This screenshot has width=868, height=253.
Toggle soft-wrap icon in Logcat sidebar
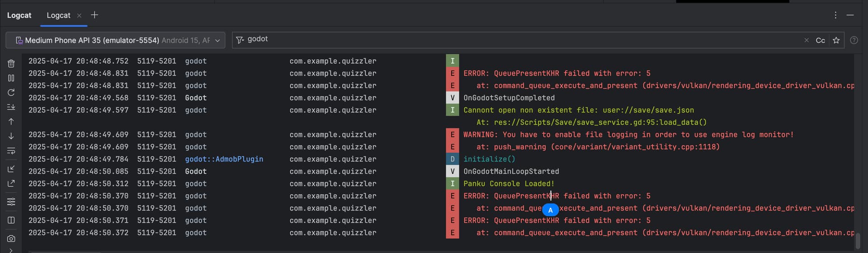point(11,151)
